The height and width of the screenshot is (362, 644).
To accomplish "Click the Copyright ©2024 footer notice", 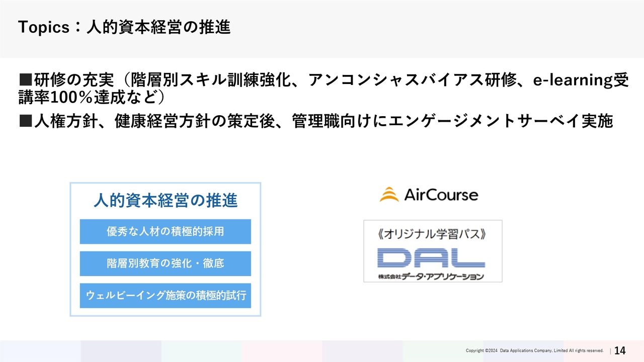I will 534,350.
